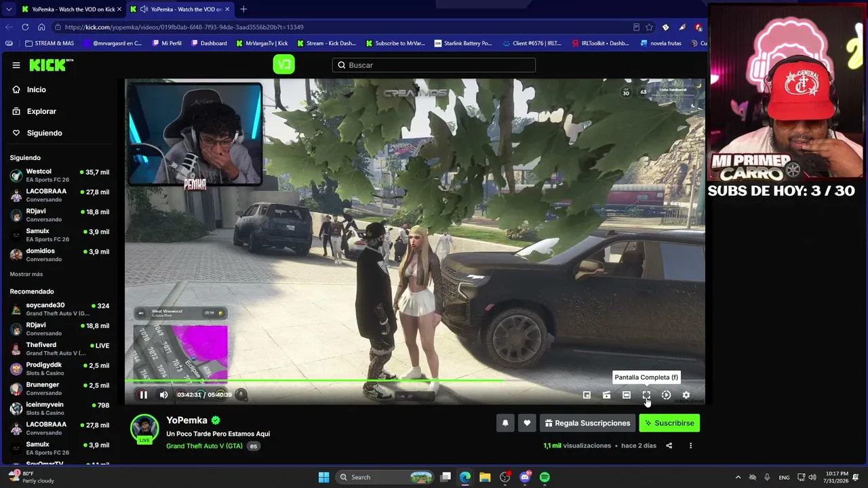The height and width of the screenshot is (488, 868).
Task: Open Microsoft Edge from the taskbar
Action: (x=465, y=477)
